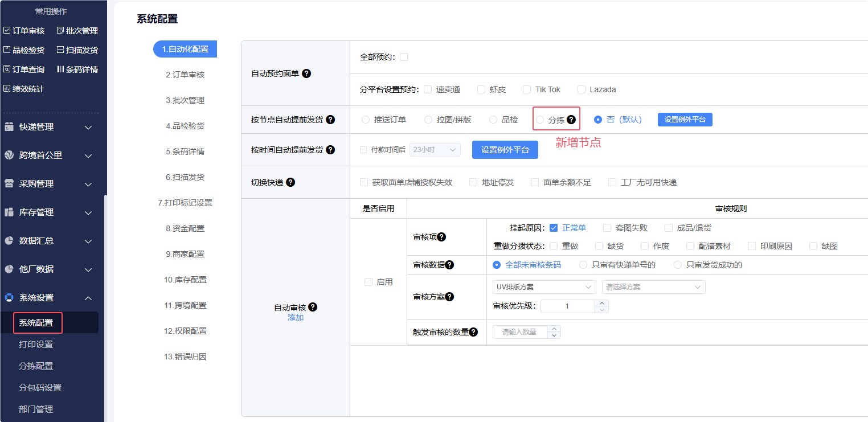Enable the 全部预约 checkbox
Screen dimensions: 868x422
404,57
